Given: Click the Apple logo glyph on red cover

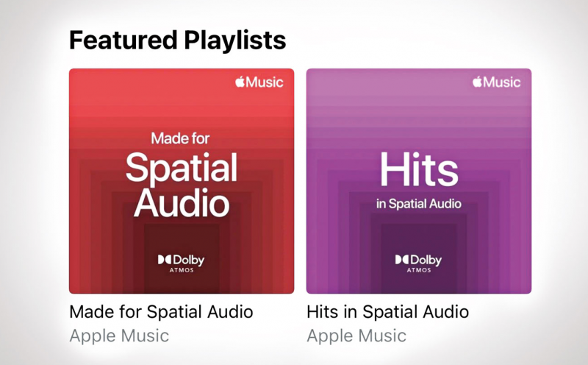Looking at the screenshot, I should click(x=240, y=82).
